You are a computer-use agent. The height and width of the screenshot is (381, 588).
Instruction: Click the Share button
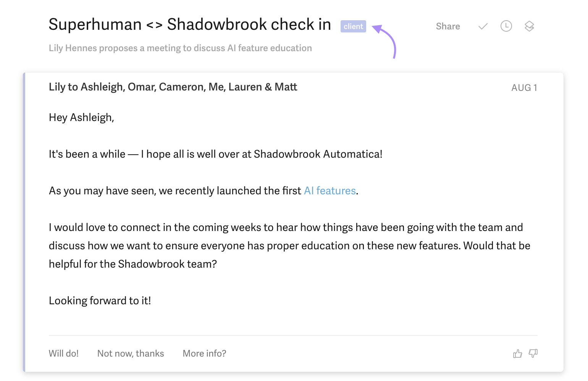click(x=448, y=26)
